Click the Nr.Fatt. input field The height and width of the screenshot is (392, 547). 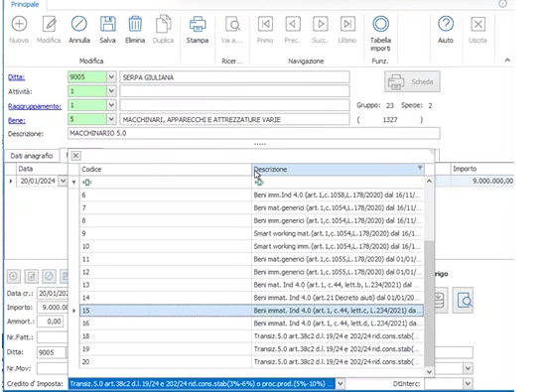point(52,337)
